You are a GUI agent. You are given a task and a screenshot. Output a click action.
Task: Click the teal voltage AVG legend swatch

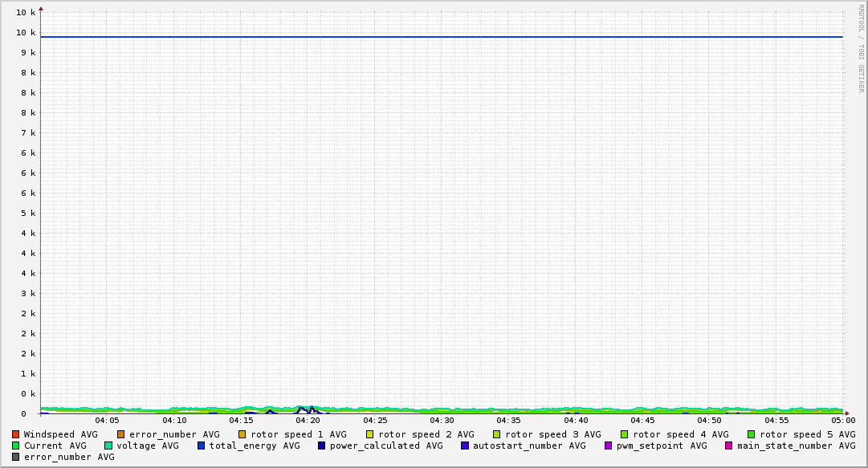coord(108,446)
